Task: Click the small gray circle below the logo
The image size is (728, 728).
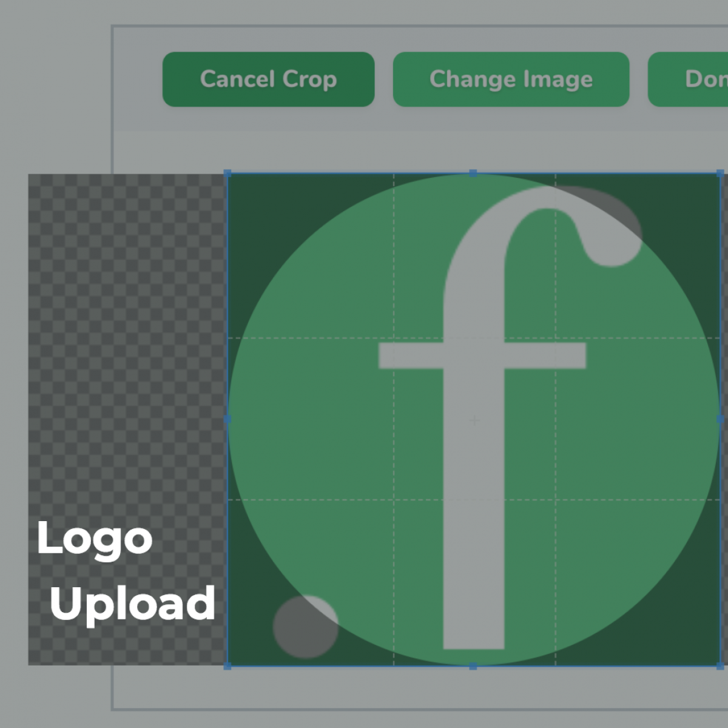Action: pyautogui.click(x=305, y=627)
